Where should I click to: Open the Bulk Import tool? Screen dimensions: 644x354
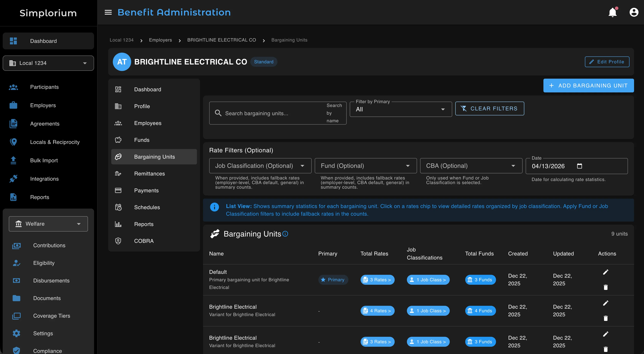coord(44,160)
